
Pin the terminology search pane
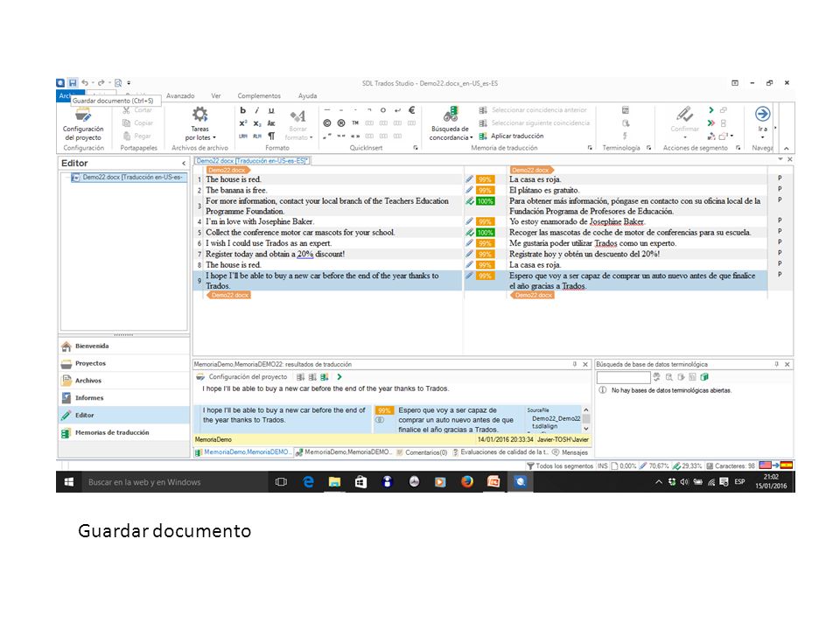coord(776,364)
